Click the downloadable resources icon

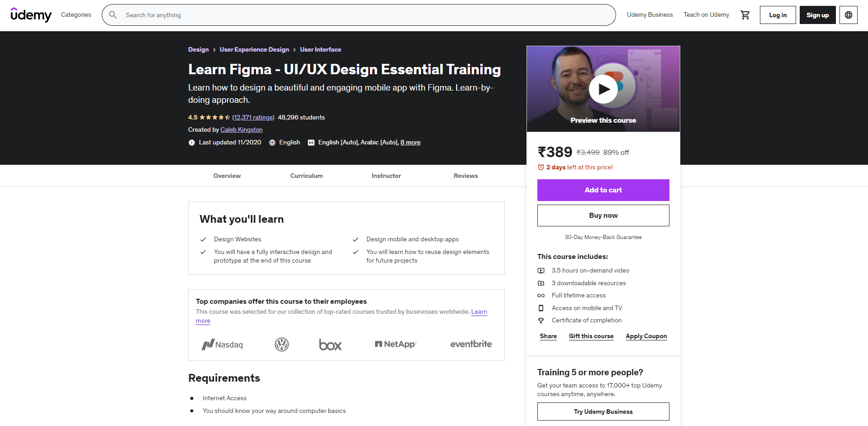(x=541, y=283)
